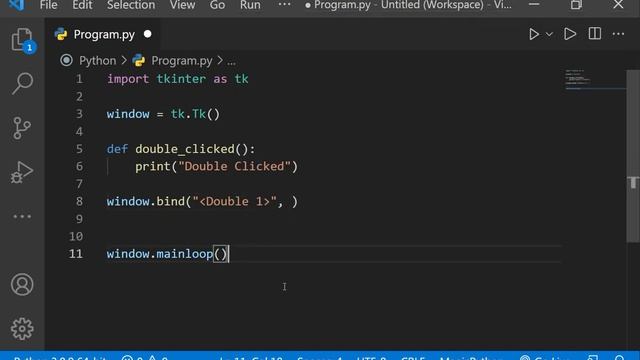Click the 'CRLF' line ending status entry
Image resolution: width=640 pixels, height=360 pixels.
413,358
